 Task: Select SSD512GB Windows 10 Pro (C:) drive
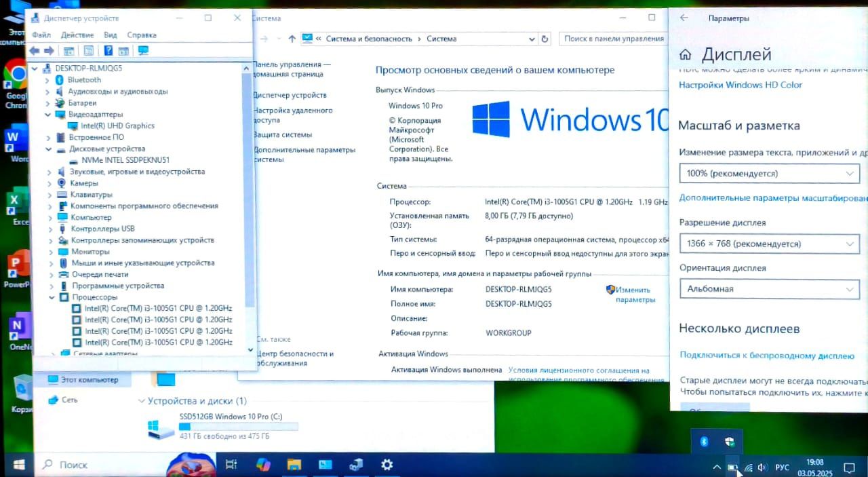pyautogui.click(x=222, y=425)
